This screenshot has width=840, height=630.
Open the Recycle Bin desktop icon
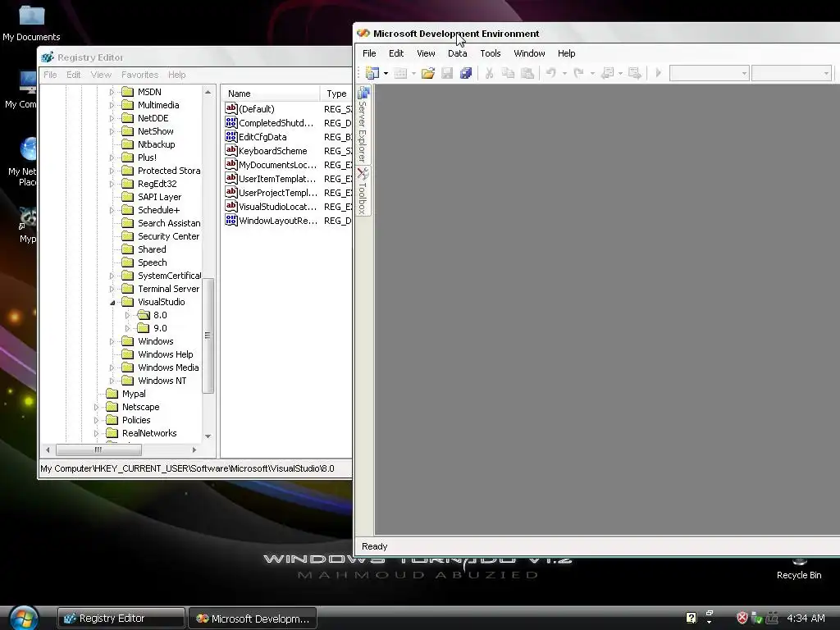pos(799,569)
